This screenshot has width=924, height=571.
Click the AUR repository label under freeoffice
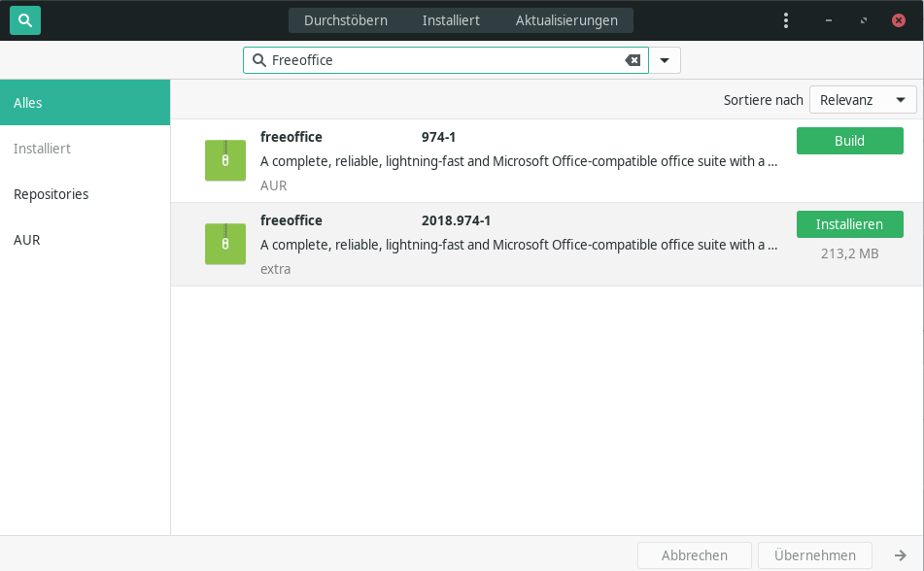tap(273, 185)
